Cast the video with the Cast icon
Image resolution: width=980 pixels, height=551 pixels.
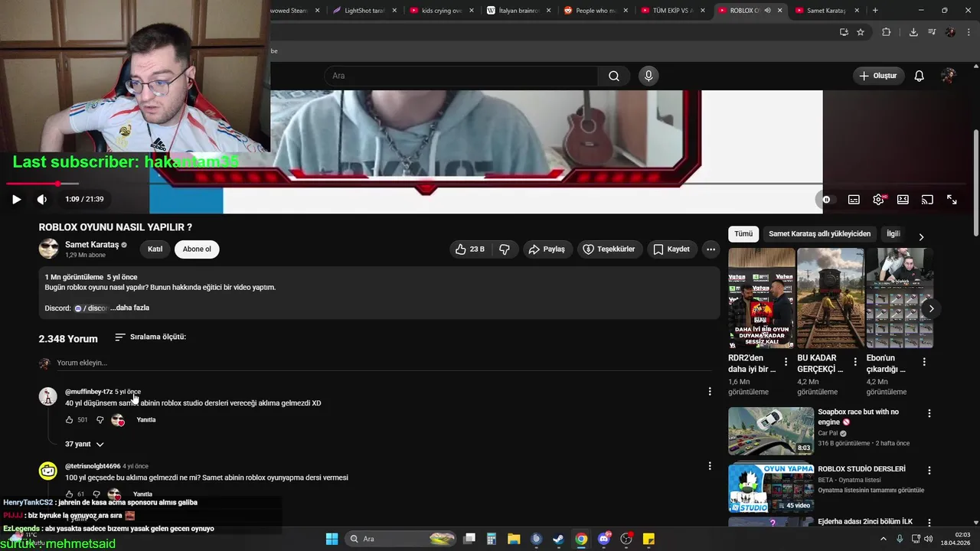click(927, 199)
